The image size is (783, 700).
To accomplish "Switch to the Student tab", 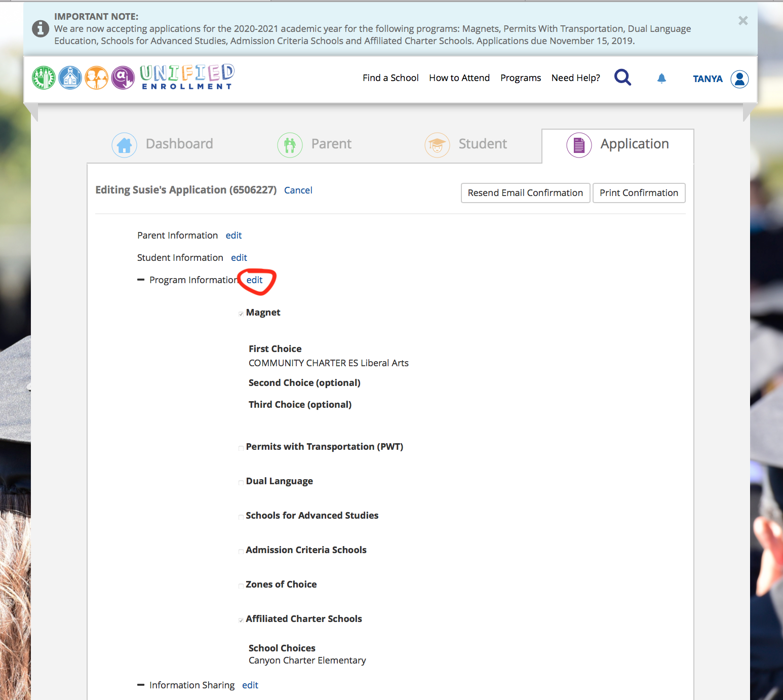I will (466, 144).
